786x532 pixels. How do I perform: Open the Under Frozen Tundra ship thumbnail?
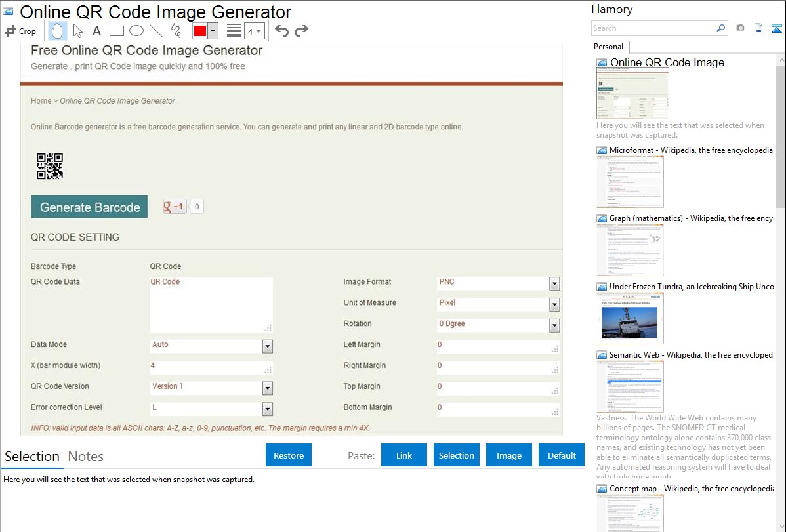[630, 318]
